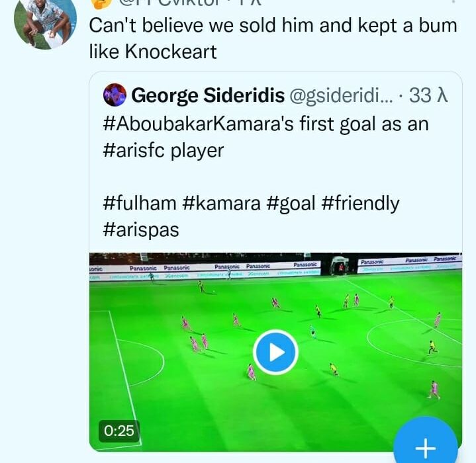Play the embedded football video
This screenshot has height=463, width=476.
pyautogui.click(x=275, y=352)
